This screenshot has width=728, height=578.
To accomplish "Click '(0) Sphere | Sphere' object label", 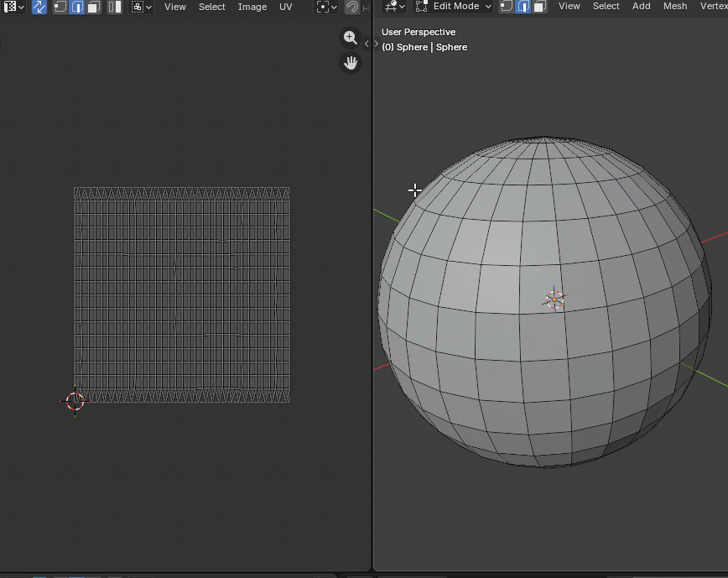I will [x=424, y=47].
